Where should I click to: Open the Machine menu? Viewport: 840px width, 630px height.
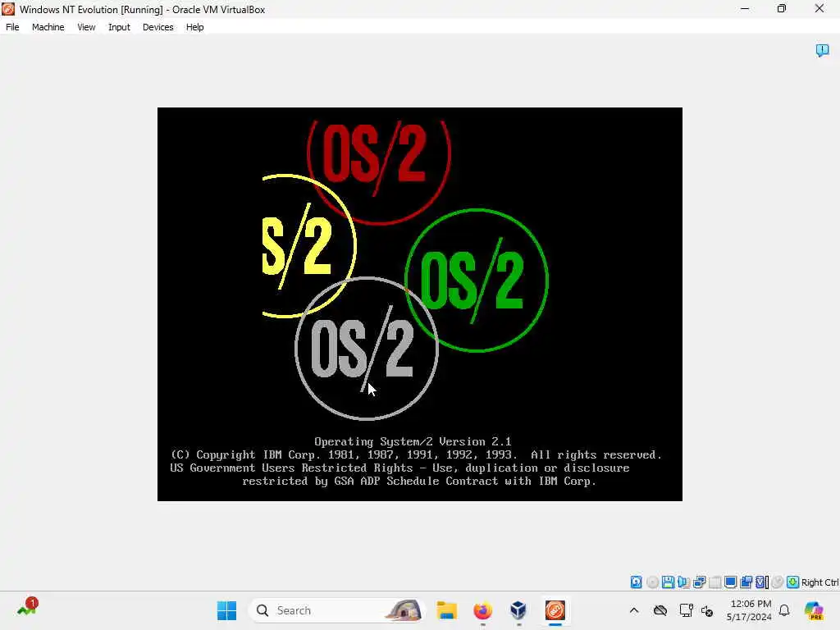pyautogui.click(x=48, y=27)
